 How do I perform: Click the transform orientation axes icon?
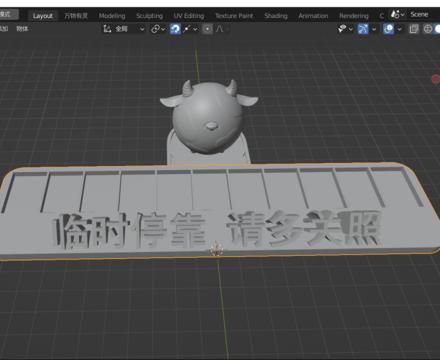[107, 29]
